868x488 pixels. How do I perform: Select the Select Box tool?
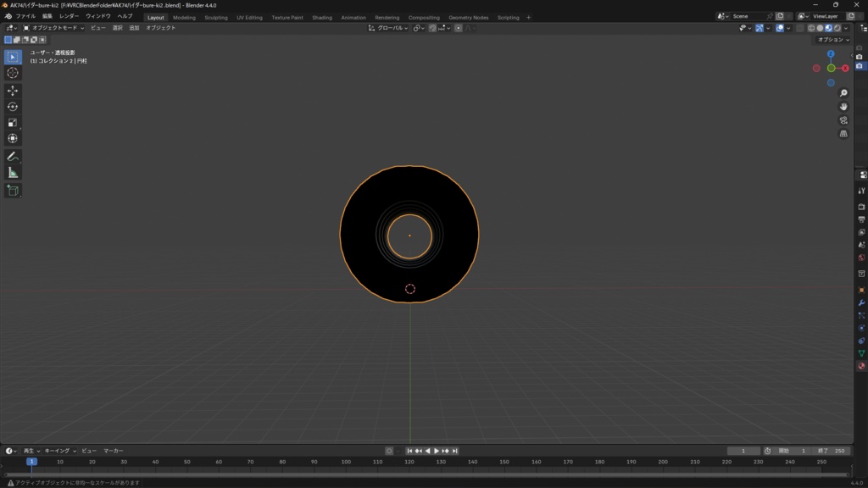point(13,57)
